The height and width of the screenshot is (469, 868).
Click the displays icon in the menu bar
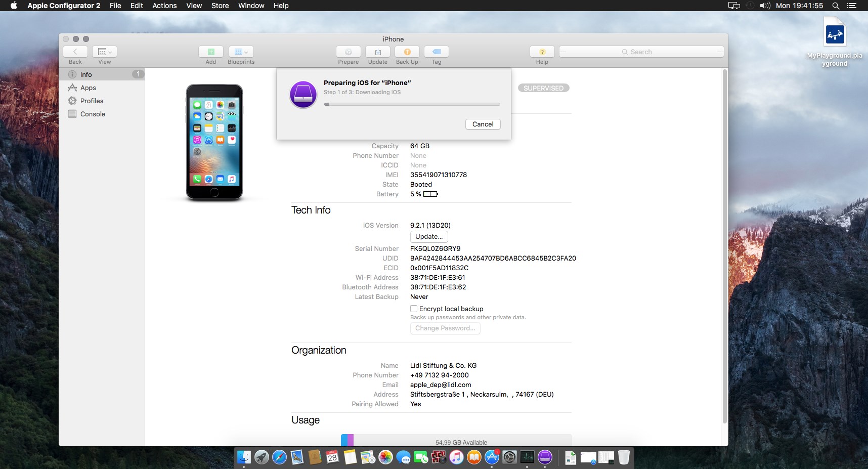734,6
